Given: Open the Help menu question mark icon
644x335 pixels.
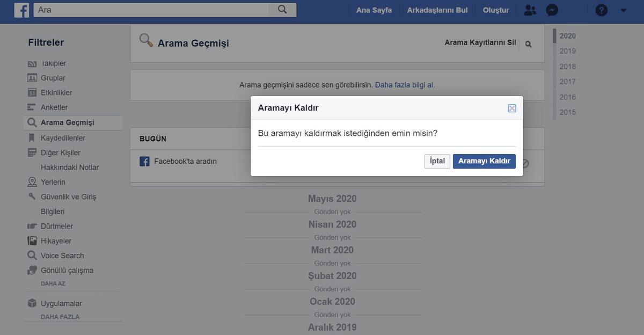Looking at the screenshot, I should (x=601, y=10).
